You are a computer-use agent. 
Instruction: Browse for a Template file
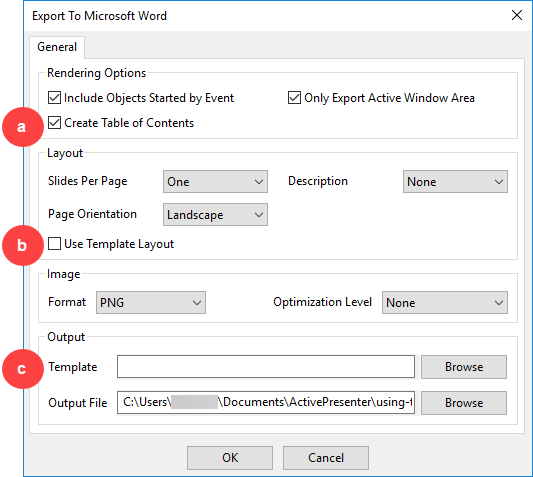pos(464,367)
